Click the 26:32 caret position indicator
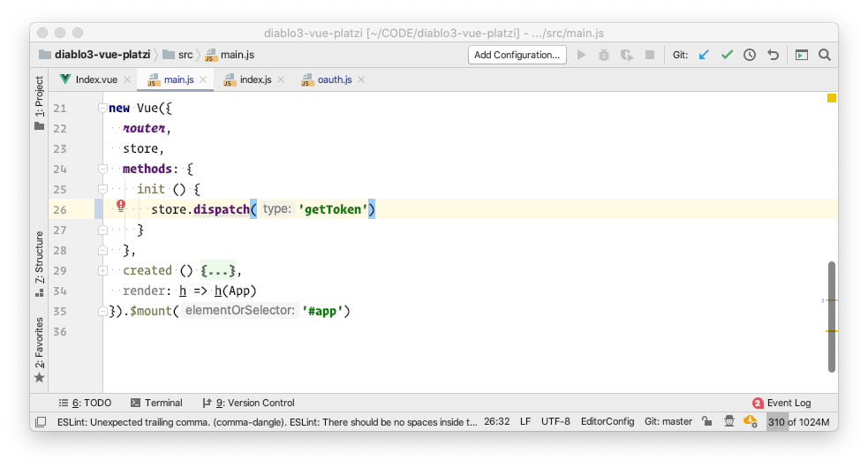 coord(496,421)
